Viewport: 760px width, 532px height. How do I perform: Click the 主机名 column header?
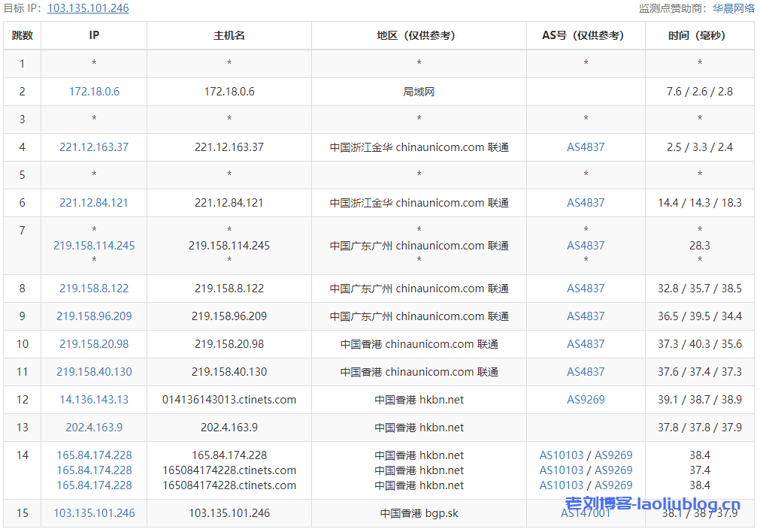pyautogui.click(x=229, y=35)
